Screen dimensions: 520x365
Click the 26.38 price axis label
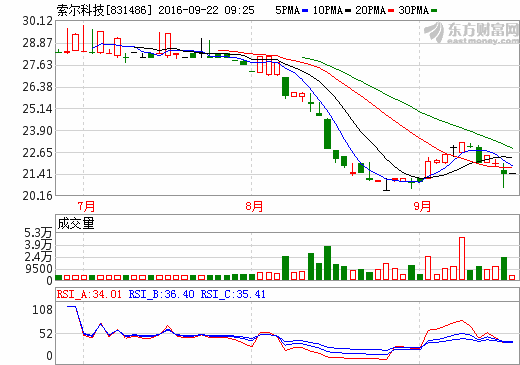[38, 87]
